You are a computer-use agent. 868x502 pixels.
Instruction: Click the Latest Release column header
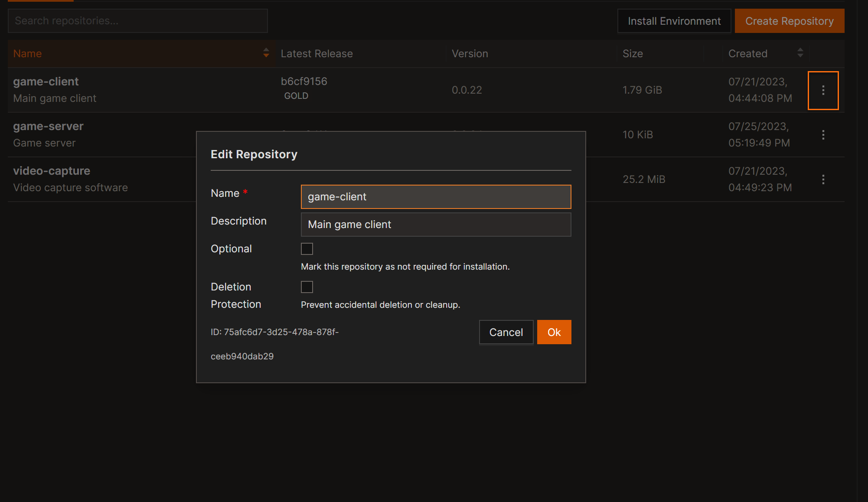tap(317, 54)
